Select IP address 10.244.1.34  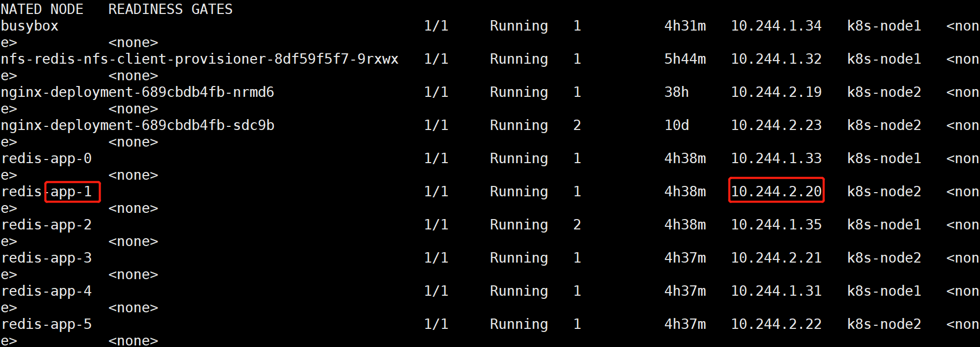(x=776, y=26)
